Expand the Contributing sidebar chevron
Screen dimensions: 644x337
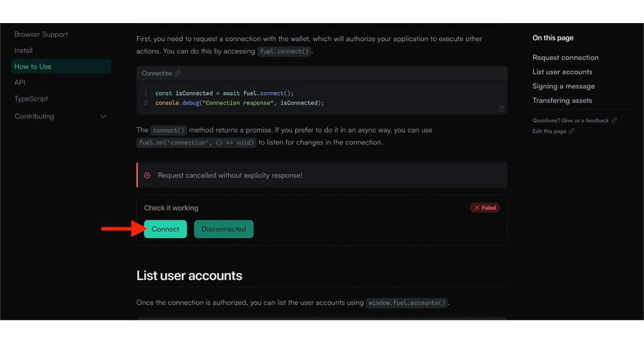tap(104, 116)
